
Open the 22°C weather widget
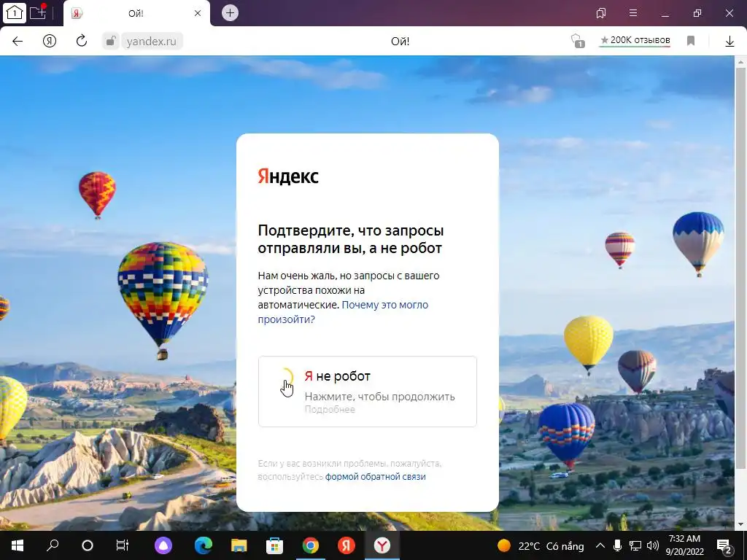pyautogui.click(x=541, y=545)
